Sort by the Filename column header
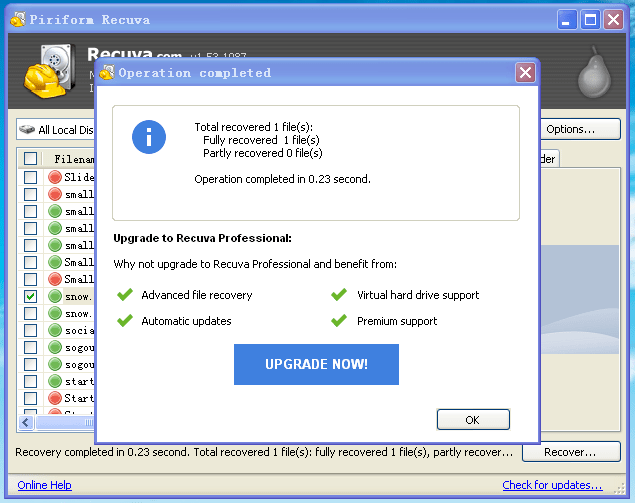This screenshot has height=503, width=635. (74, 159)
